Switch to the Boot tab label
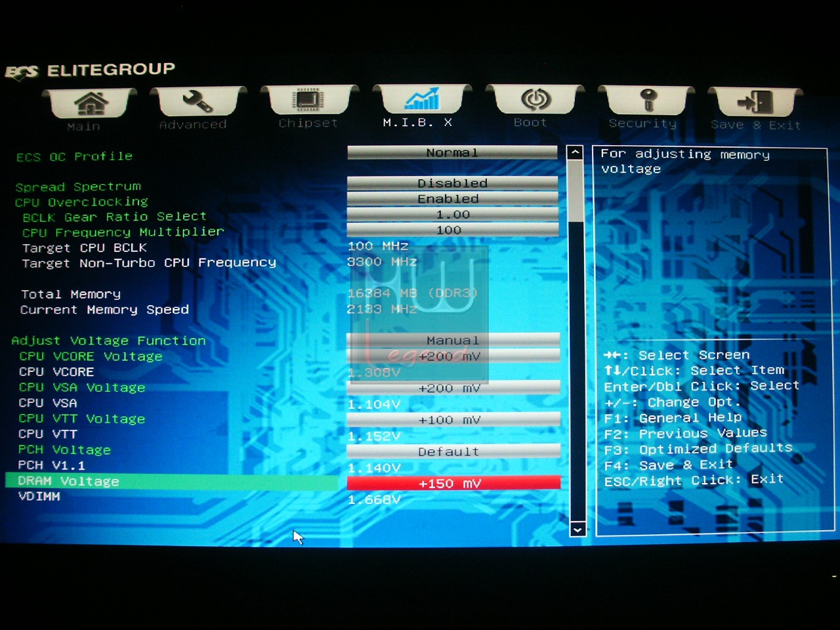The height and width of the screenshot is (630, 840). [x=530, y=122]
